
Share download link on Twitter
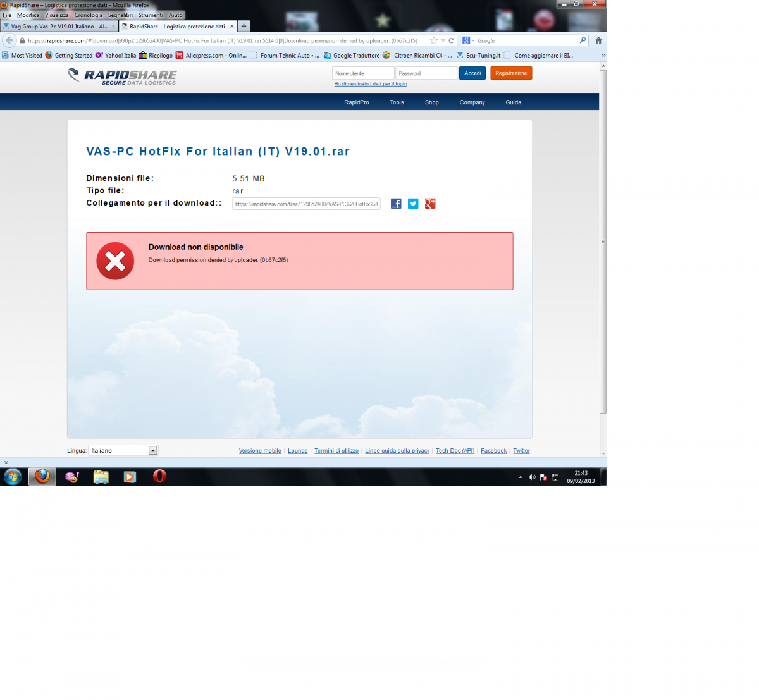(413, 204)
